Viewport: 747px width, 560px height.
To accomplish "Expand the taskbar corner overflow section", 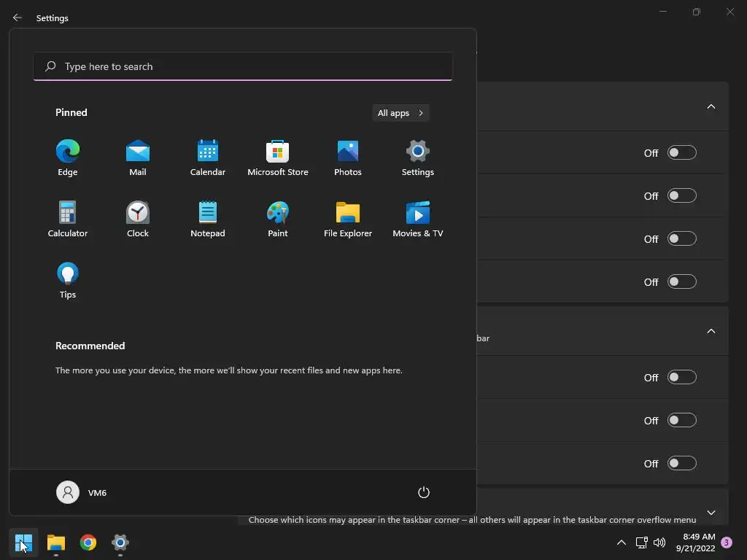I will tap(711, 513).
